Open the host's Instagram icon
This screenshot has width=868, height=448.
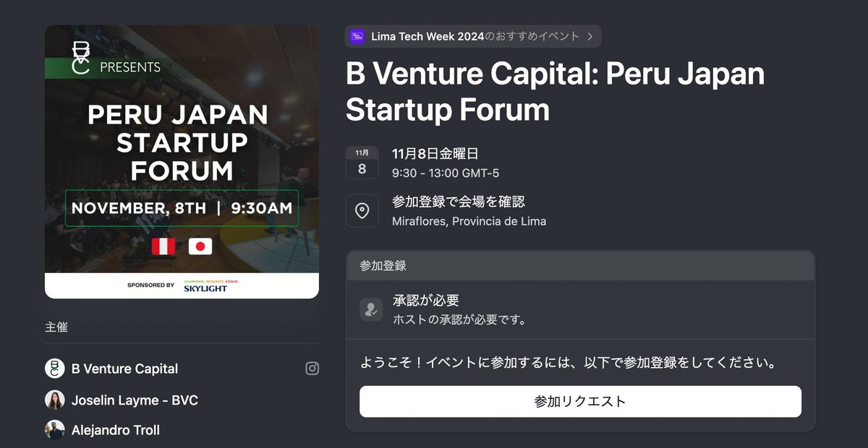[312, 369]
